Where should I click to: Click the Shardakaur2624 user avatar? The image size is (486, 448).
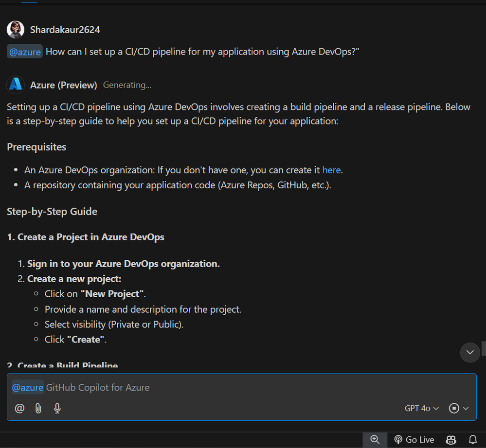16,29
